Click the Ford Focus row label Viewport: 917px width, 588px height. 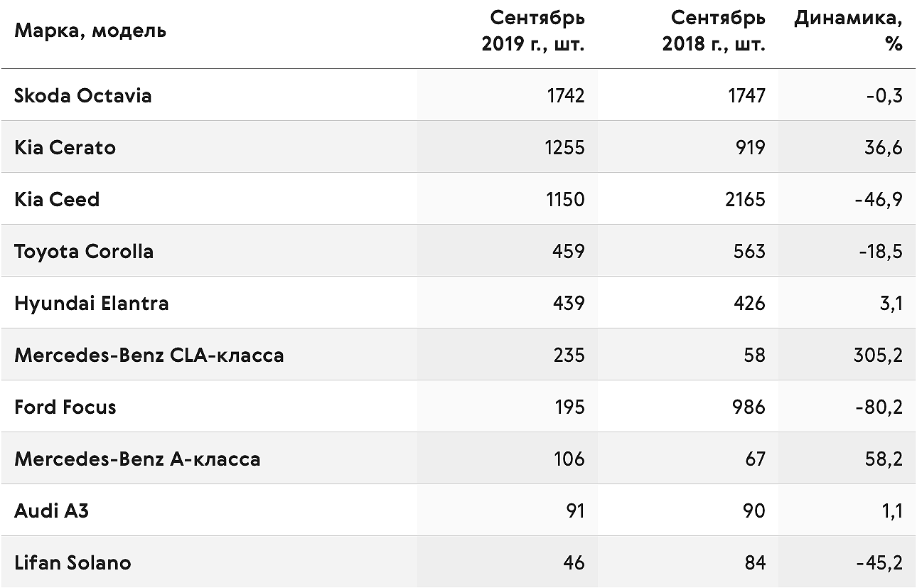[x=65, y=407]
